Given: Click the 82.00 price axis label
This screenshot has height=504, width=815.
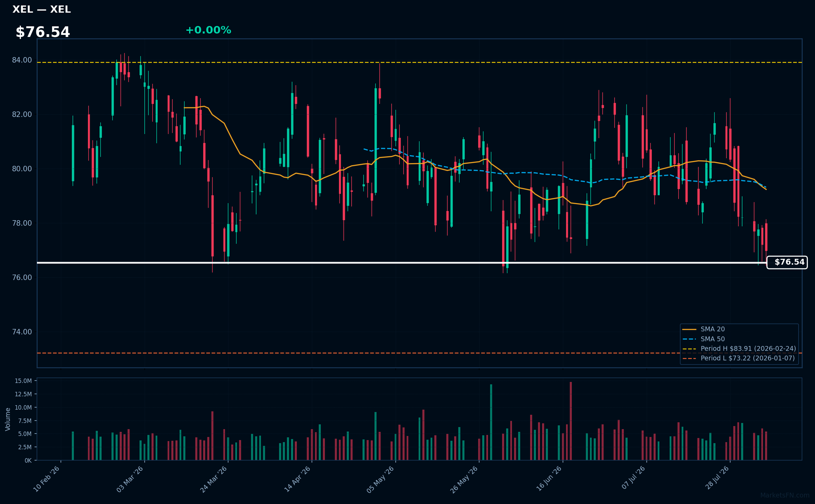Looking at the screenshot, I should pos(22,115).
